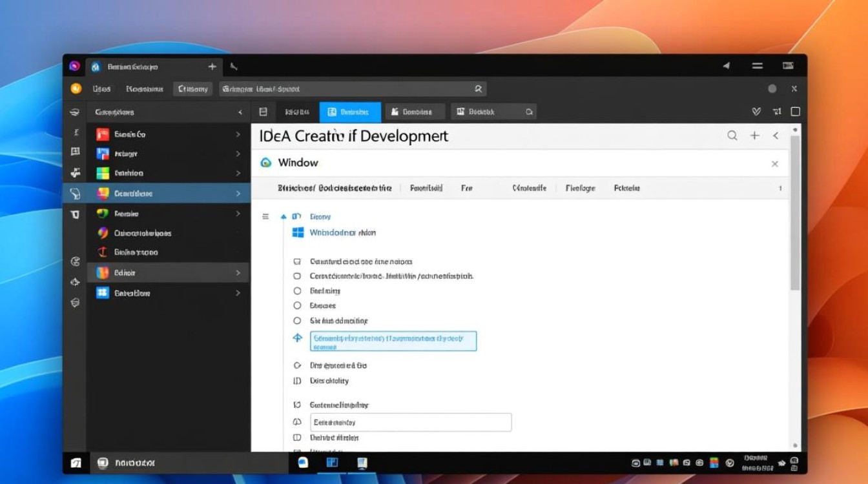
Task: Open a new tab with the plus button
Action: (x=212, y=66)
